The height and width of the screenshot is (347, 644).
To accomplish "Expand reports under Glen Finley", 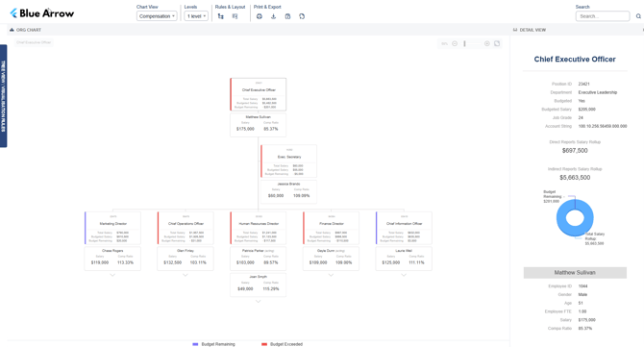I will [x=186, y=275].
